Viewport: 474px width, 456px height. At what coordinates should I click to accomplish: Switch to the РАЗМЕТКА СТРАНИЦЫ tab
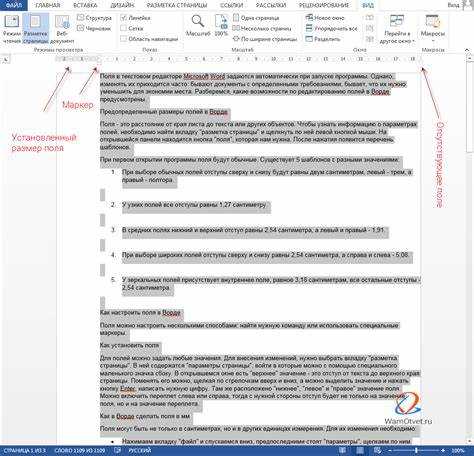pos(177,5)
